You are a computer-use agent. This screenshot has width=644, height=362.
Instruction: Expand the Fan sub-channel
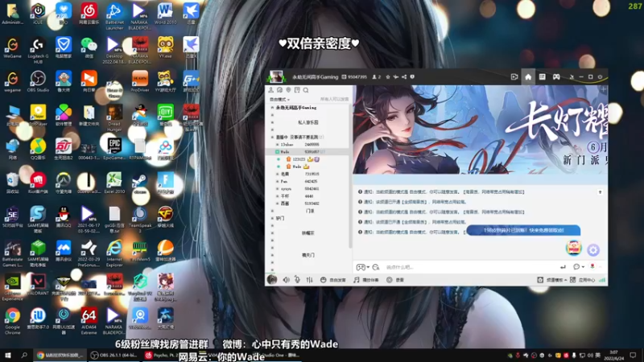pos(278,182)
